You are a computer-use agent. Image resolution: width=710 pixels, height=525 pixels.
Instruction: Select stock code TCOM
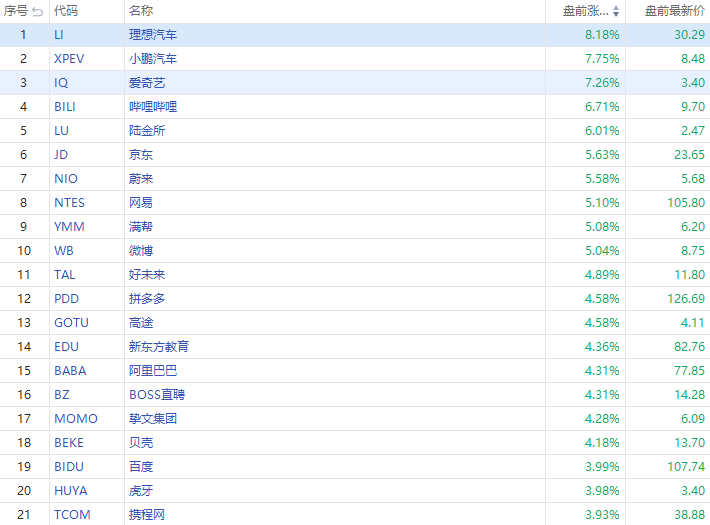[72, 515]
